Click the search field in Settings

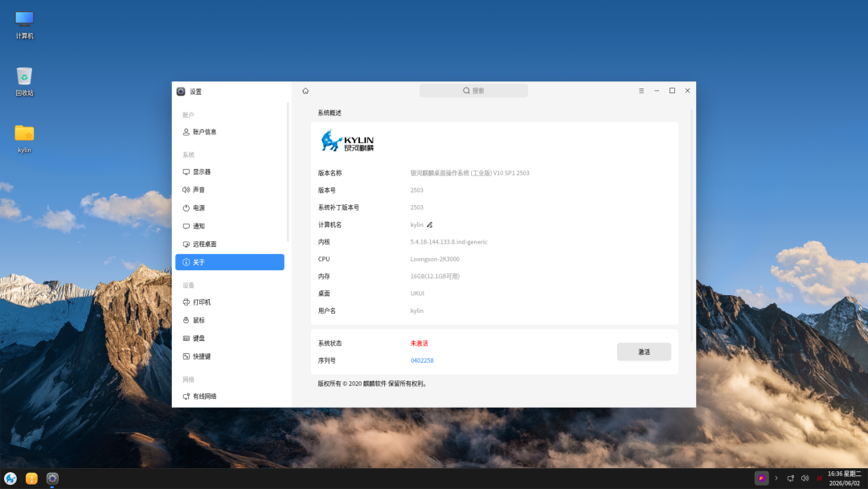tap(473, 91)
